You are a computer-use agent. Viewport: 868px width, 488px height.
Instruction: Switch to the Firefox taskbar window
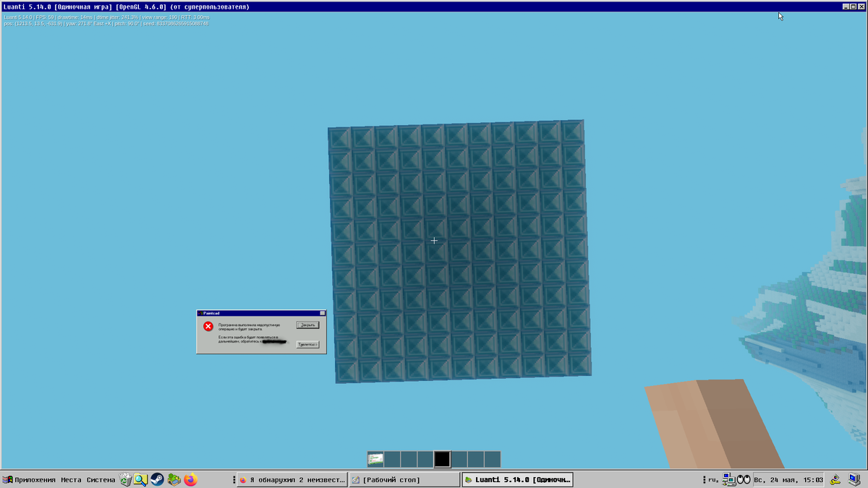tap(292, 480)
